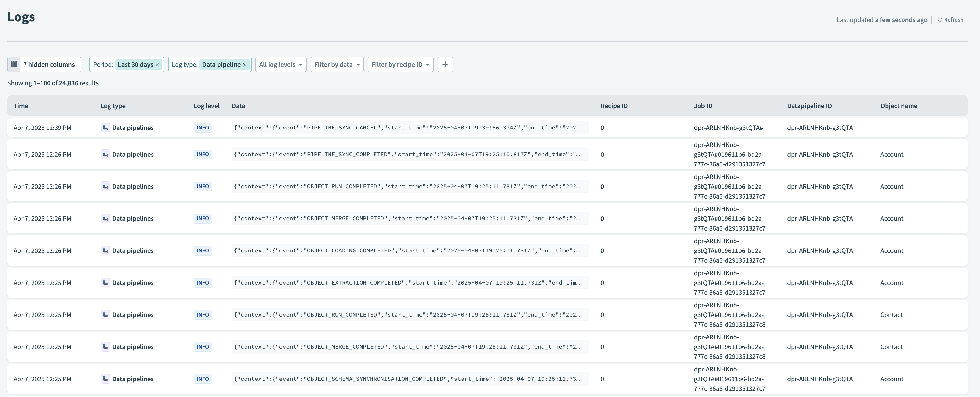980x397 pixels.
Task: Click the Data pipelines icon on the OBJECT_EXTRACTION_COMPLETED row
Action: (x=105, y=282)
